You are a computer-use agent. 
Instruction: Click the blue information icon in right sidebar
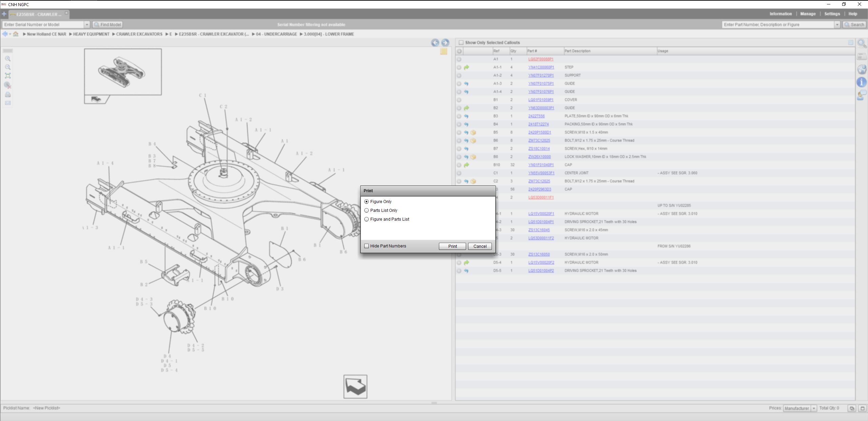click(861, 82)
